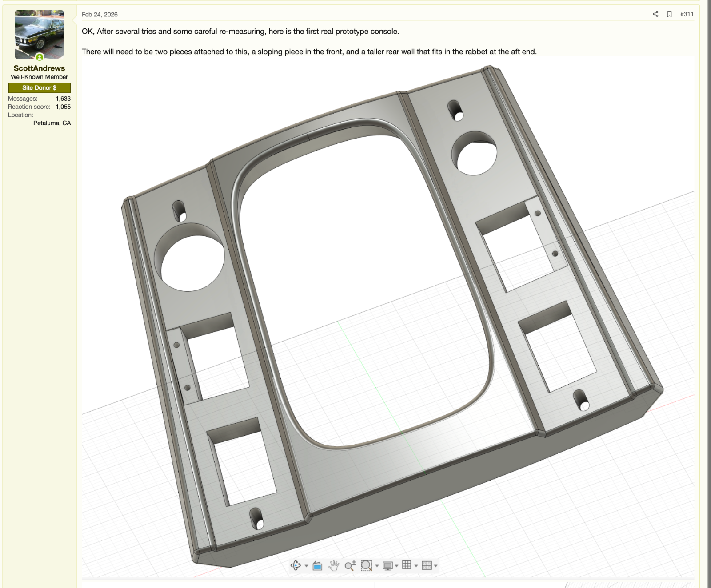Viewport: 711px width, 588px height.
Task: Click the 'Reaction score:' label
Action: (x=29, y=107)
